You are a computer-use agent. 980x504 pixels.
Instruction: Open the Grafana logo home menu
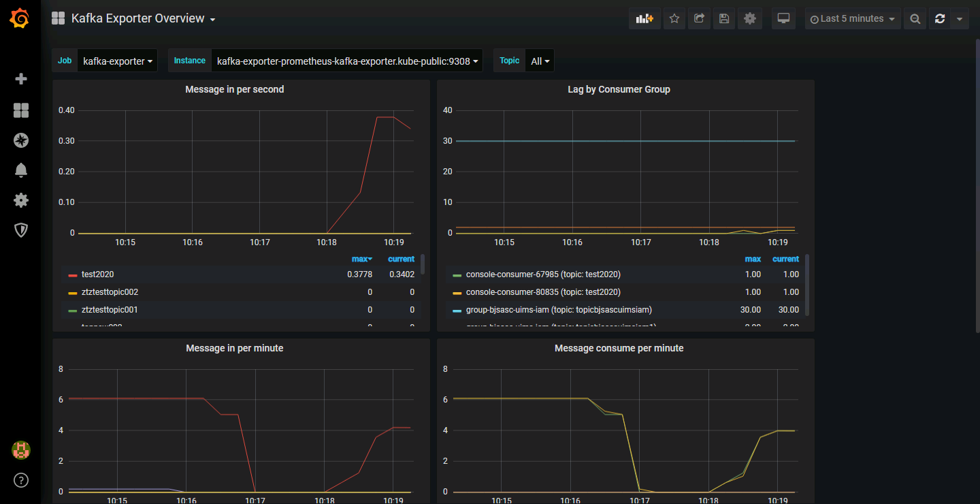(20, 18)
